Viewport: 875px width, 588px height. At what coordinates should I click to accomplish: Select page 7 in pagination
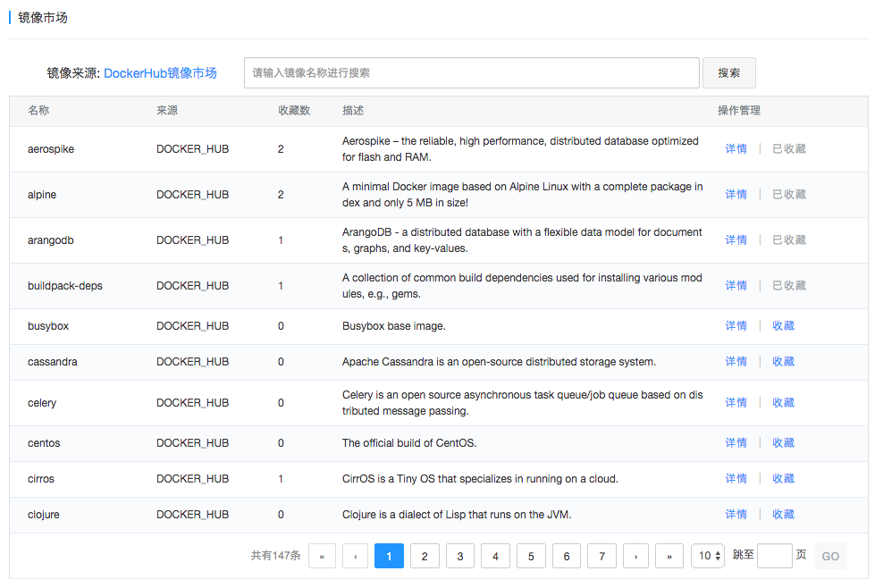(x=602, y=556)
